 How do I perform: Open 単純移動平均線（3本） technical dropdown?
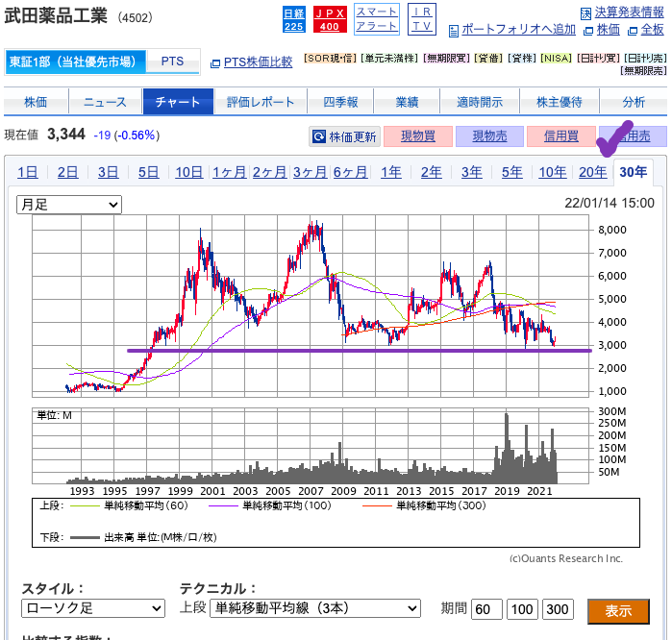(x=315, y=608)
